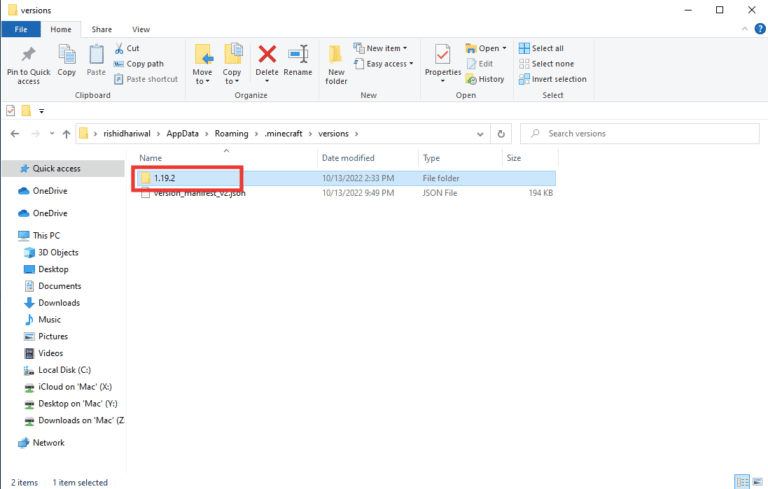The width and height of the screenshot is (768, 489).
Task: Switch to the View ribbon tab
Action: (x=141, y=29)
